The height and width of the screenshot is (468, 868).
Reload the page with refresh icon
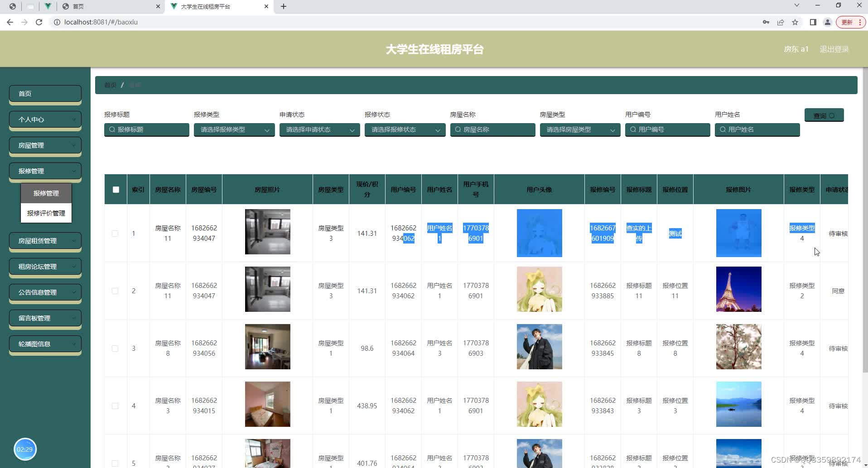[39, 22]
